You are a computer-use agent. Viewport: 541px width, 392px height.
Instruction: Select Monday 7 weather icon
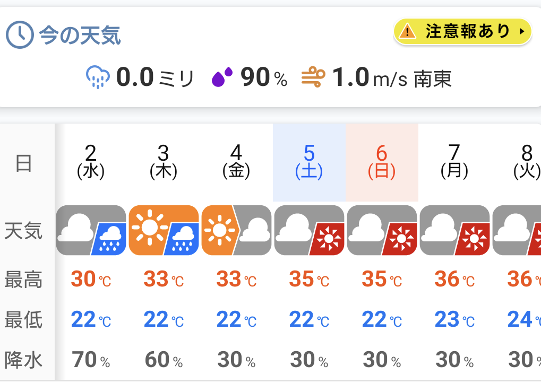[455, 230]
